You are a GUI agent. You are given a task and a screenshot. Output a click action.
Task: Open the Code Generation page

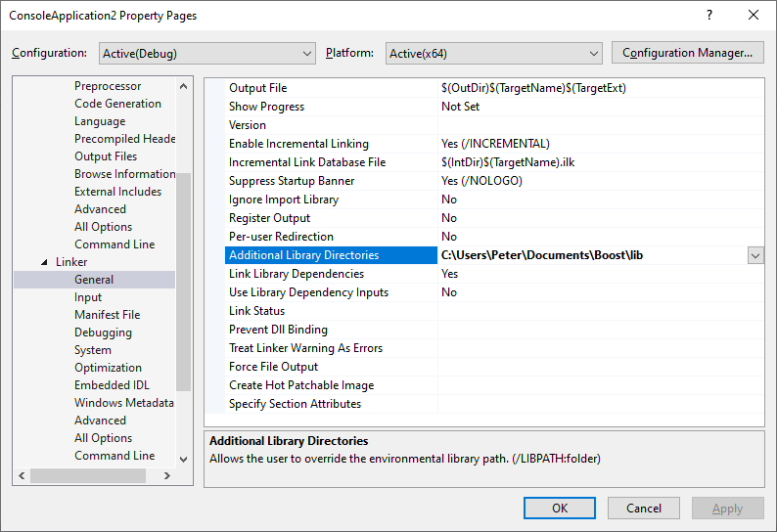coord(117,104)
